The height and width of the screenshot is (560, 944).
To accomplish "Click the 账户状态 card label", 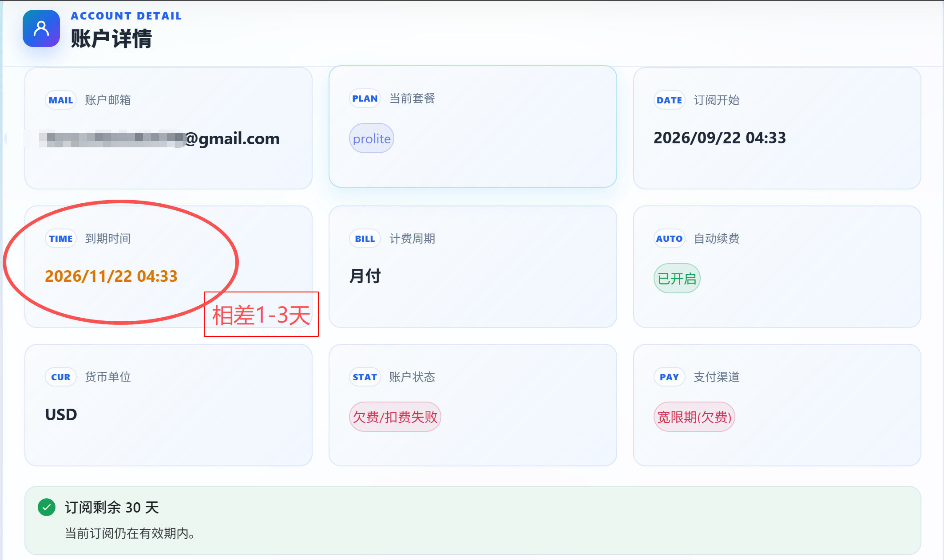I will point(412,377).
